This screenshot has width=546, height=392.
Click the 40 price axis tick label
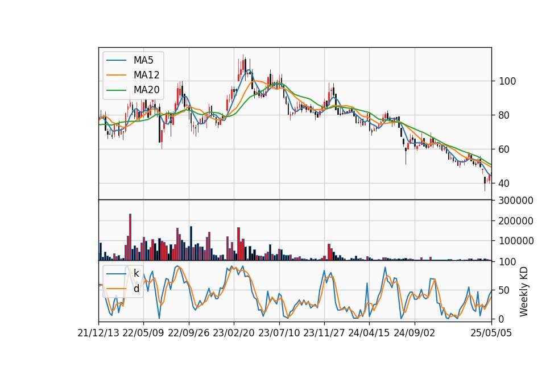click(504, 184)
